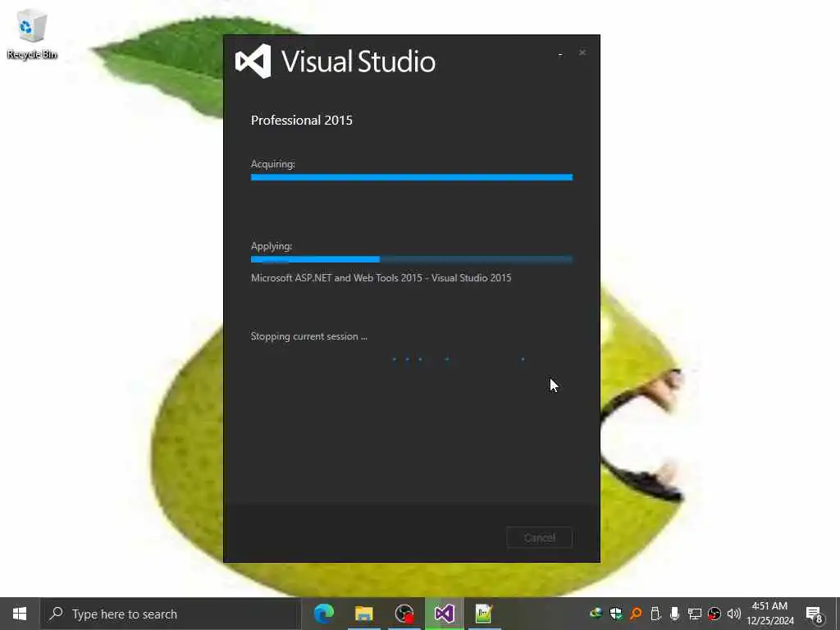This screenshot has width=840, height=630.
Task: Open the screen recorder taskbar app
Action: [404, 614]
